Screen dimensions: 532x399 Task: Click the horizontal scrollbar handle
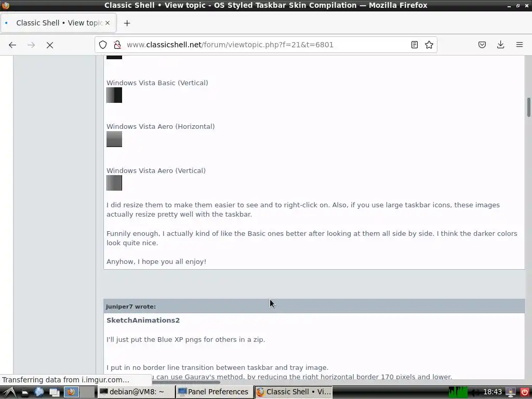point(186,382)
